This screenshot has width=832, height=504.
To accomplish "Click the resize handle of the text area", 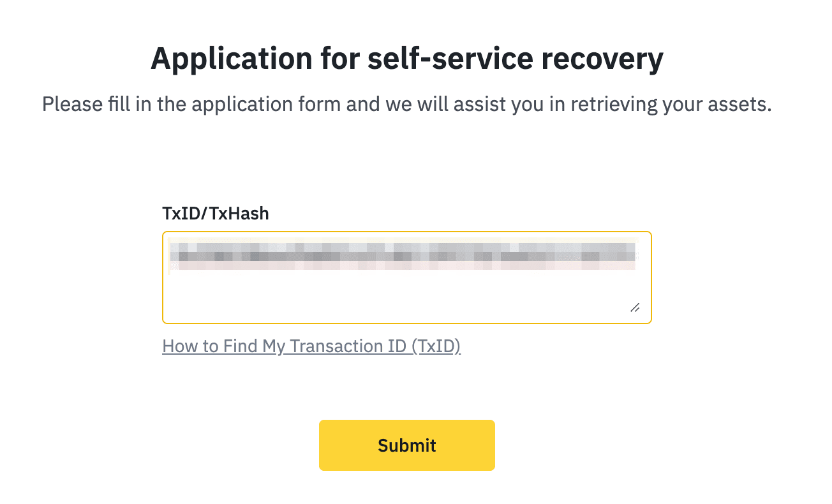I will point(635,308).
